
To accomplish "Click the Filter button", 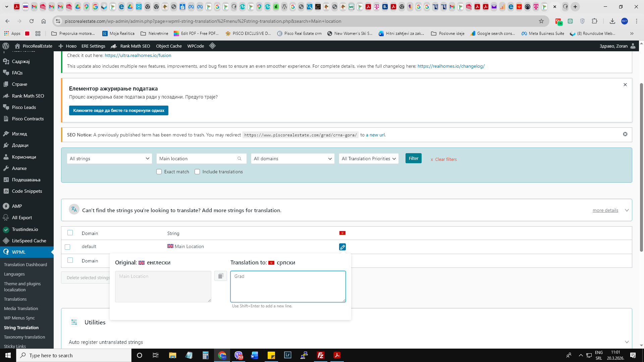I will click(413, 158).
